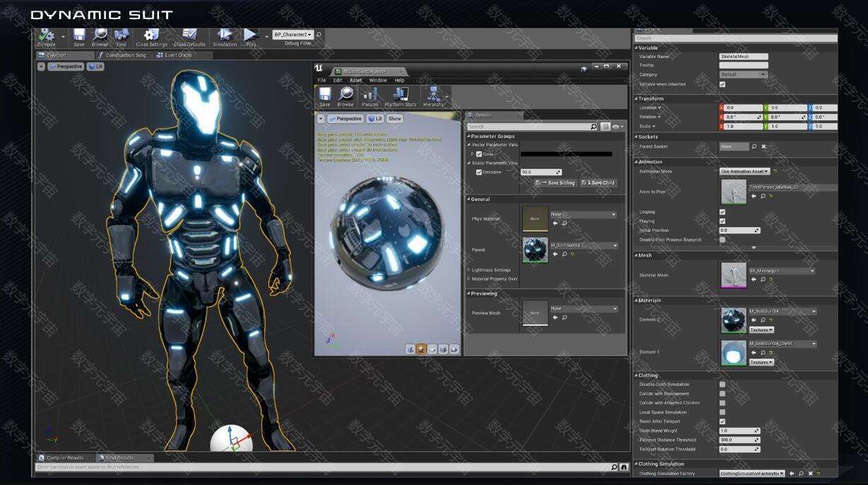Select sphere preview shape in material viewport

click(421, 349)
